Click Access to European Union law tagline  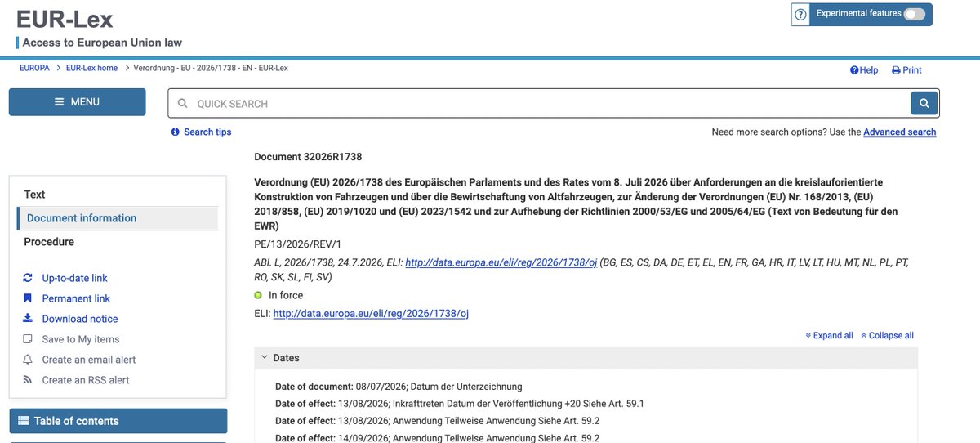[102, 43]
